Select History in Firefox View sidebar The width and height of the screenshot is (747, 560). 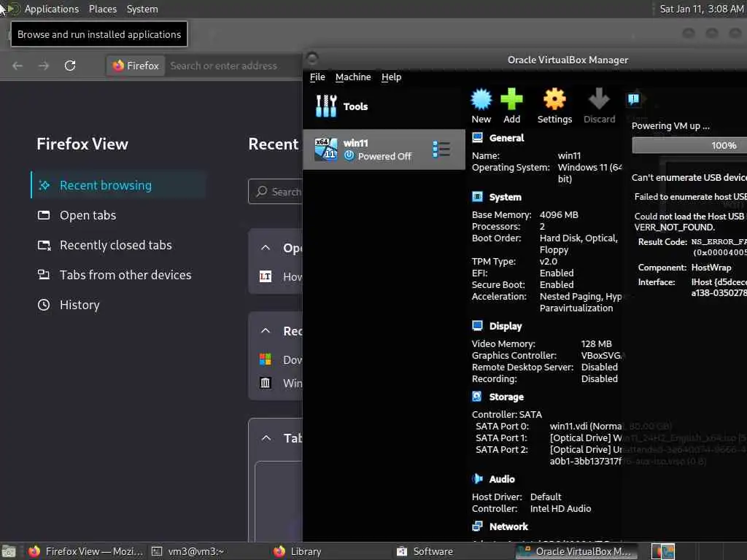[x=119, y=305]
